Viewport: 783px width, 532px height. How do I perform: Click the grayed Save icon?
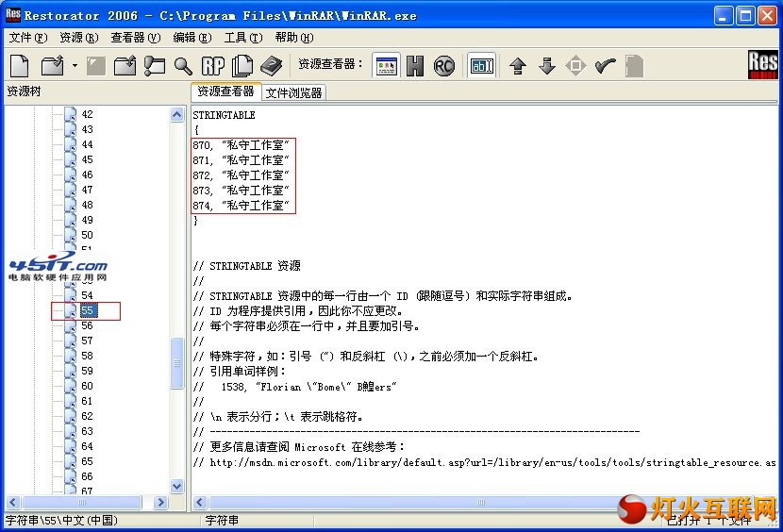[x=96, y=65]
